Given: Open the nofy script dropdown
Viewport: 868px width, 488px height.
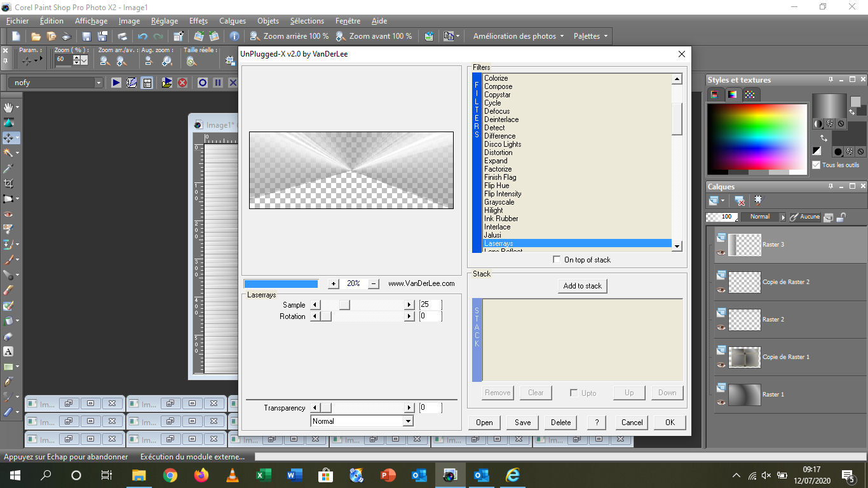Looking at the screenshot, I should point(98,83).
